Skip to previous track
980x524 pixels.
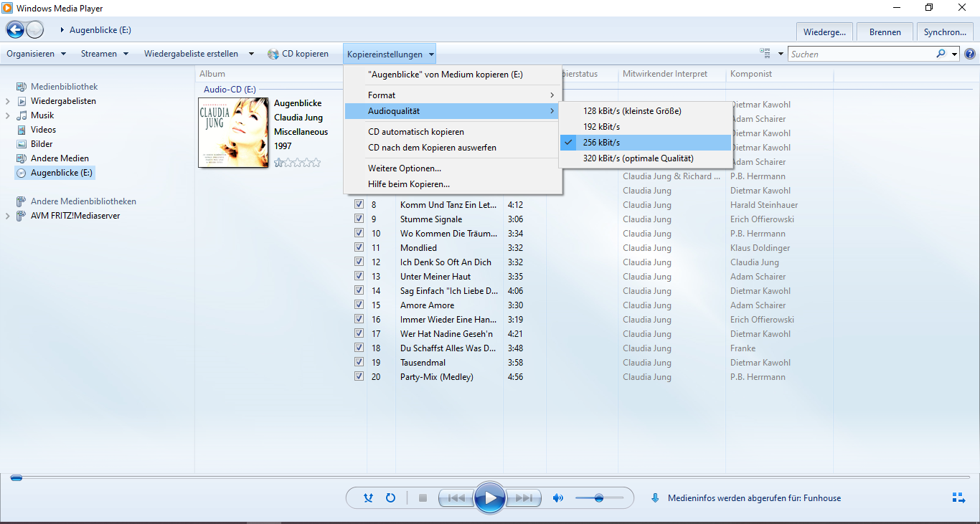tap(456, 497)
